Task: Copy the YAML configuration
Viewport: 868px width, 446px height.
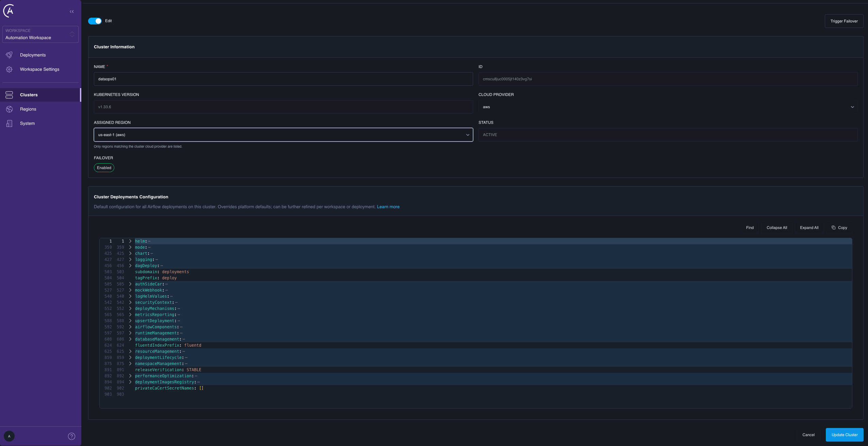Action: point(839,228)
